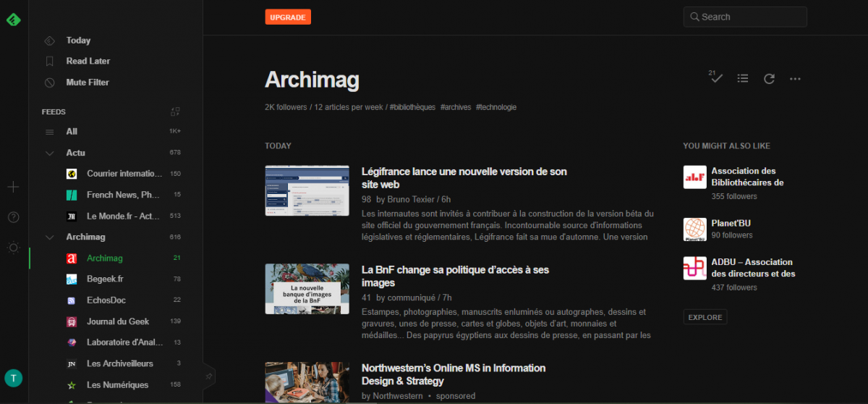Click Les Numériques star favicon
The height and width of the screenshot is (404, 868).
(x=72, y=384)
